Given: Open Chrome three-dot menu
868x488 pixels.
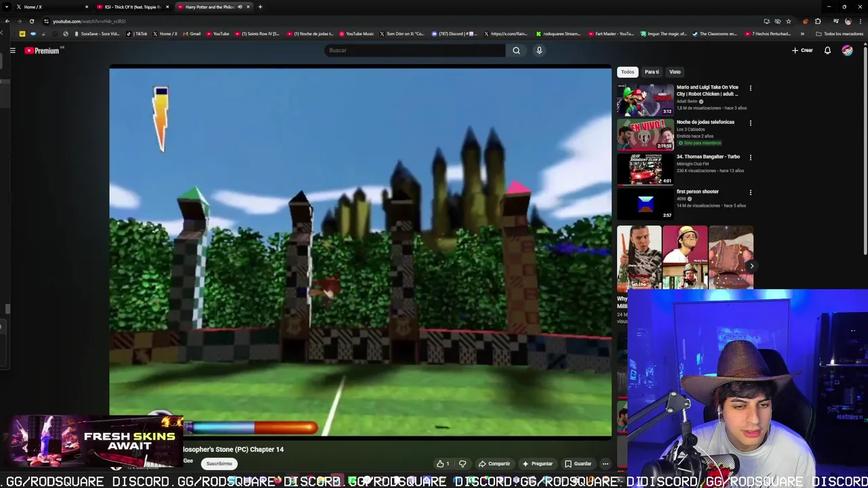Looking at the screenshot, I should tap(859, 21).
